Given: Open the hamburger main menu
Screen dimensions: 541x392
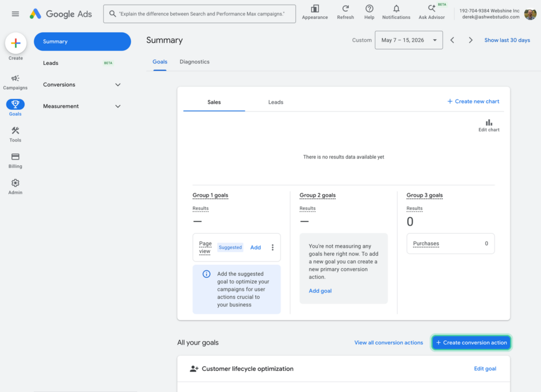Looking at the screenshot, I should click(x=15, y=14).
